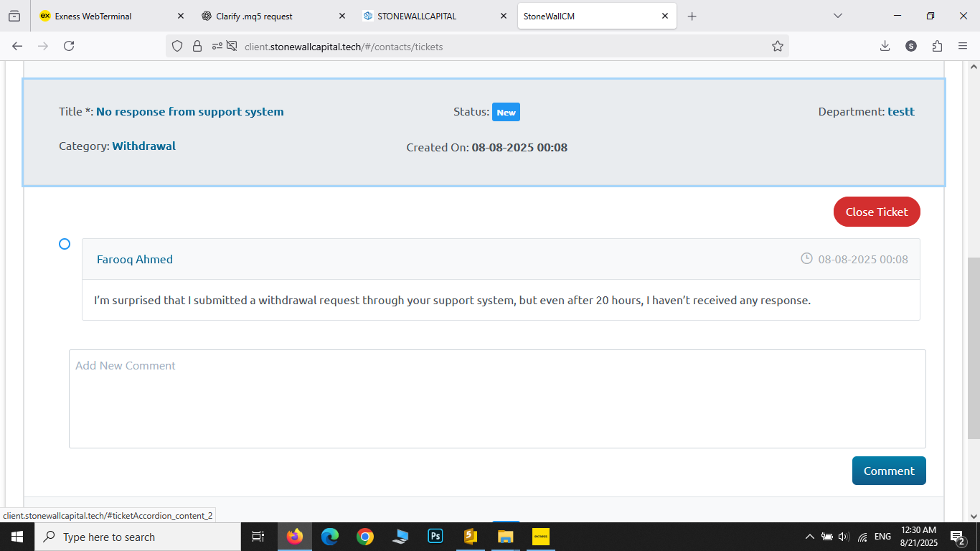
Task: Click the blue Comment button
Action: (x=889, y=471)
